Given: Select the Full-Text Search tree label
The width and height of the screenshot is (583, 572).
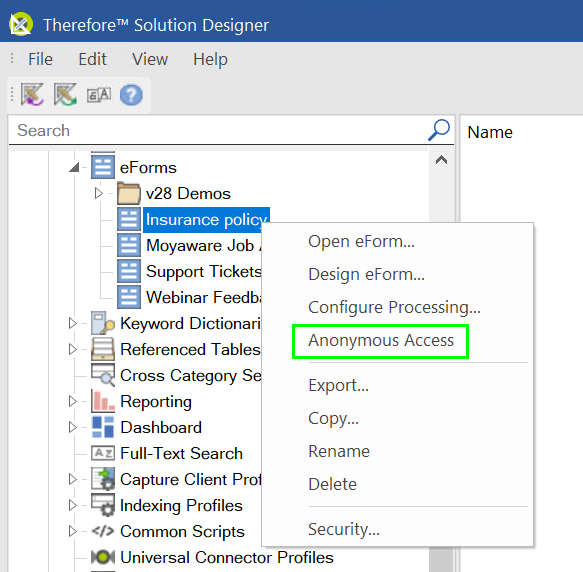Looking at the screenshot, I should [181, 453].
